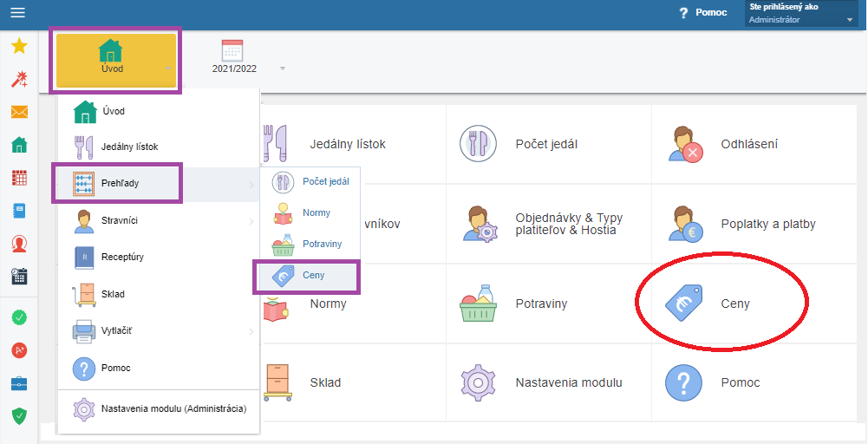Open the orange envelope messages sidebar icon

click(x=19, y=113)
